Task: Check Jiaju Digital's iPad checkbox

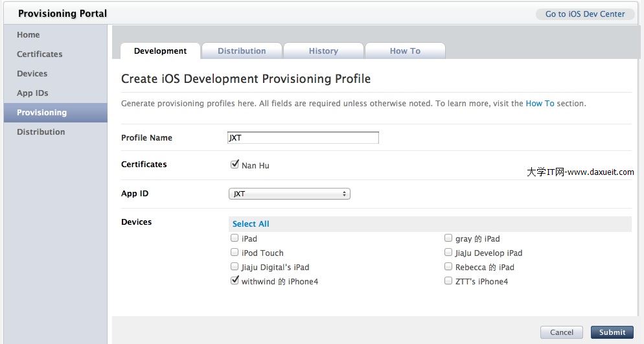Action: click(x=235, y=266)
